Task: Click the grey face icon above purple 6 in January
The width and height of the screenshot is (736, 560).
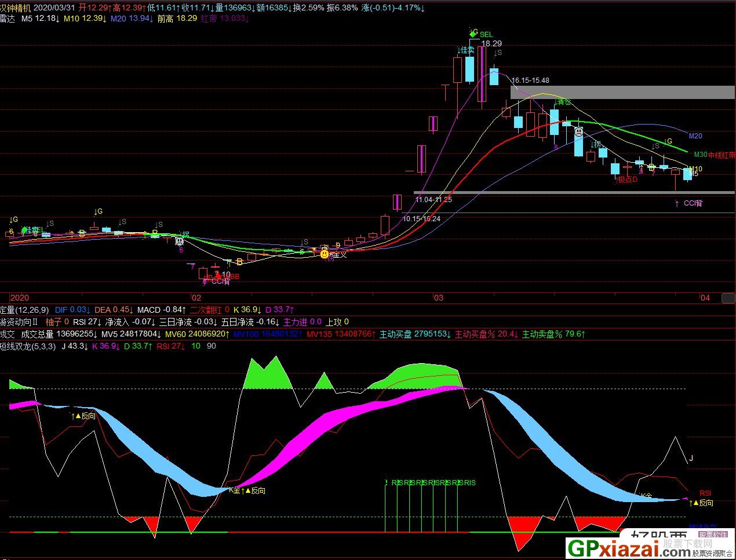Action: coord(180,241)
